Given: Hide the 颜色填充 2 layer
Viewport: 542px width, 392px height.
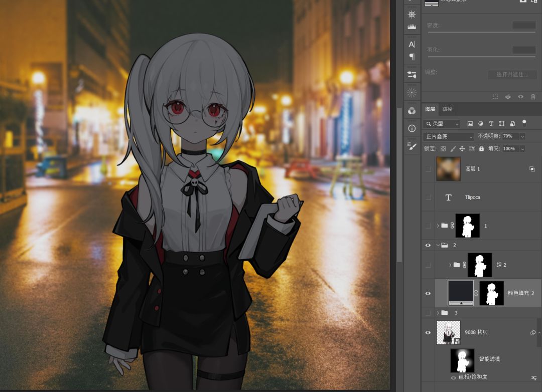Looking at the screenshot, I should pos(428,293).
